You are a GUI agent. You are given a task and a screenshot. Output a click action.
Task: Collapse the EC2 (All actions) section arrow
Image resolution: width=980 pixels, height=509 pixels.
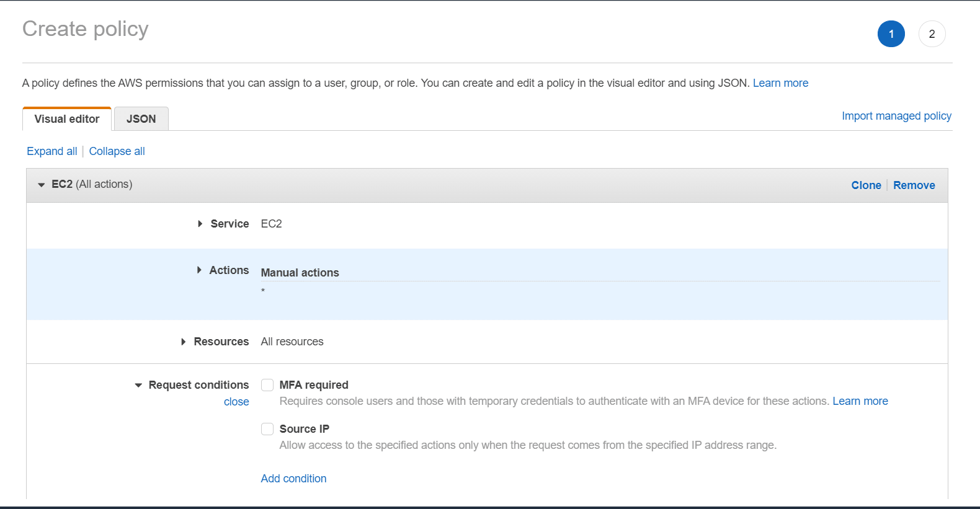click(x=42, y=185)
